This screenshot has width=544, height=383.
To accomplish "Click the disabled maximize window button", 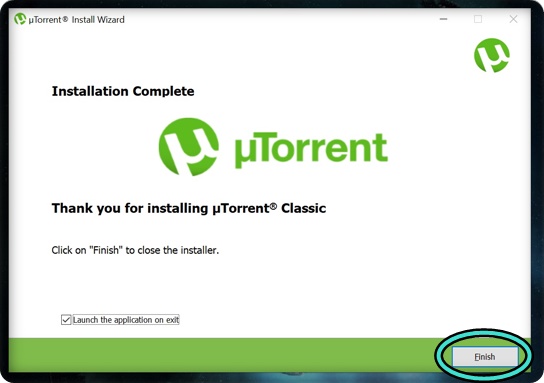I will (478, 19).
